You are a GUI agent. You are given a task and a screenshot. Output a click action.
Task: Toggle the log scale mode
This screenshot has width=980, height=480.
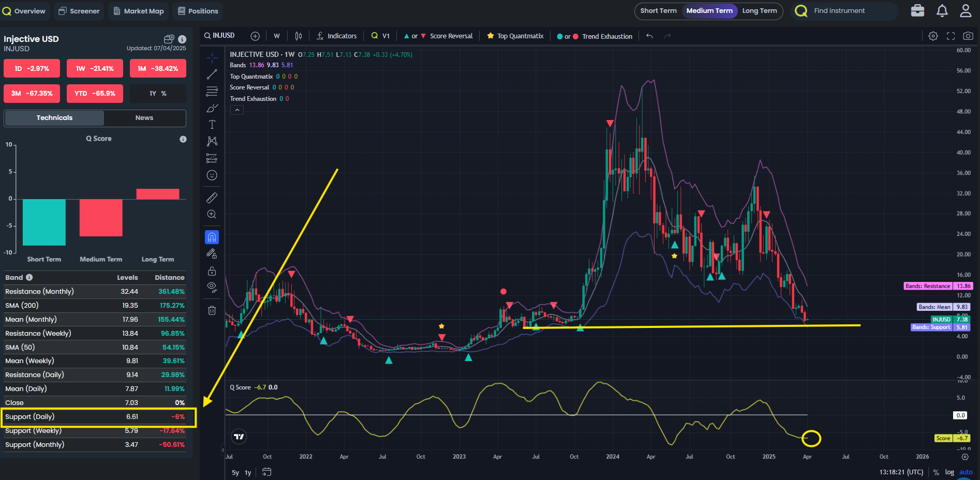coord(949,472)
